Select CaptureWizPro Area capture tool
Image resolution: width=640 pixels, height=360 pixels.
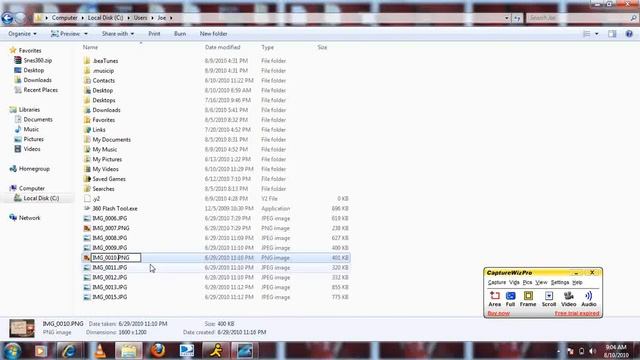(x=494, y=299)
